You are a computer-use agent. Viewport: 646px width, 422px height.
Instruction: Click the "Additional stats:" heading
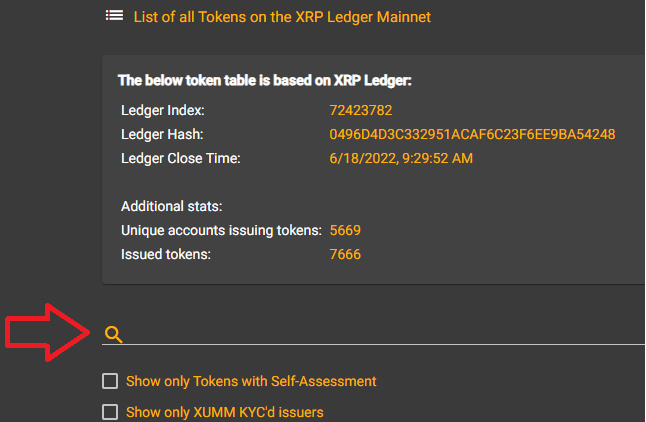[x=171, y=207]
